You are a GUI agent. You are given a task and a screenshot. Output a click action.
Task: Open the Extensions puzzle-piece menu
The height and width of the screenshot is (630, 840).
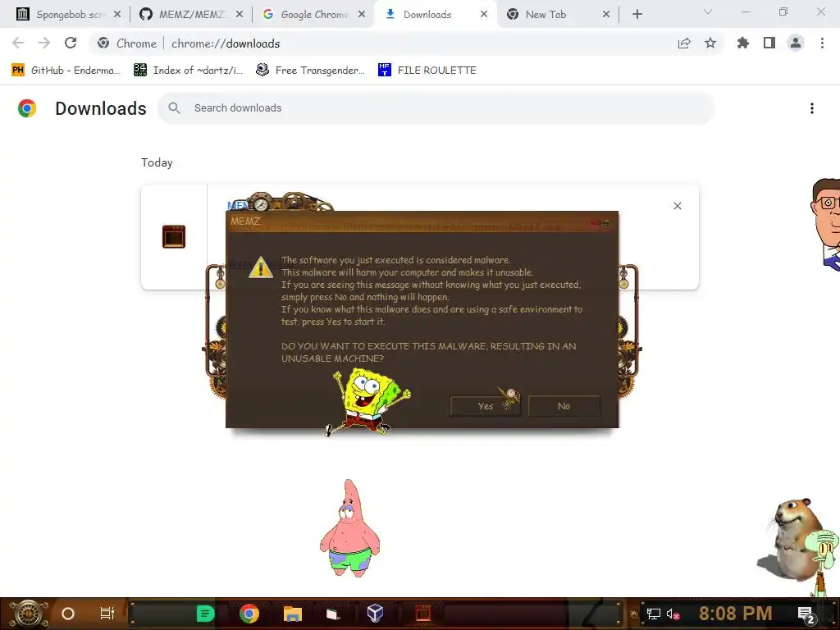[743, 43]
